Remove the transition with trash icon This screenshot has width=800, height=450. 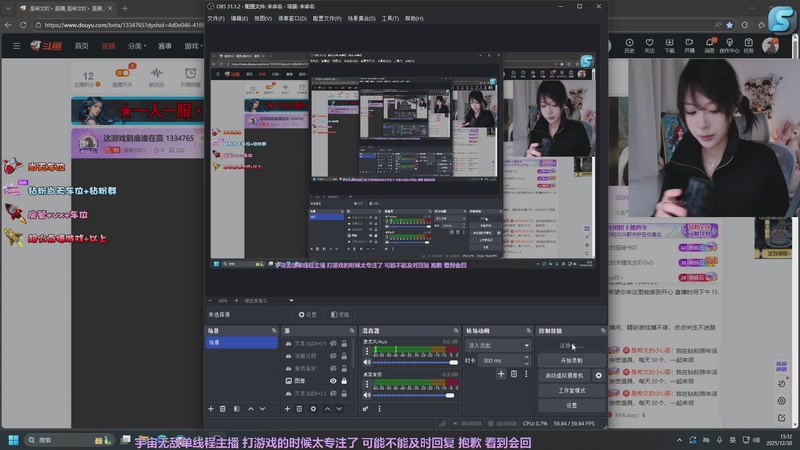pos(514,374)
